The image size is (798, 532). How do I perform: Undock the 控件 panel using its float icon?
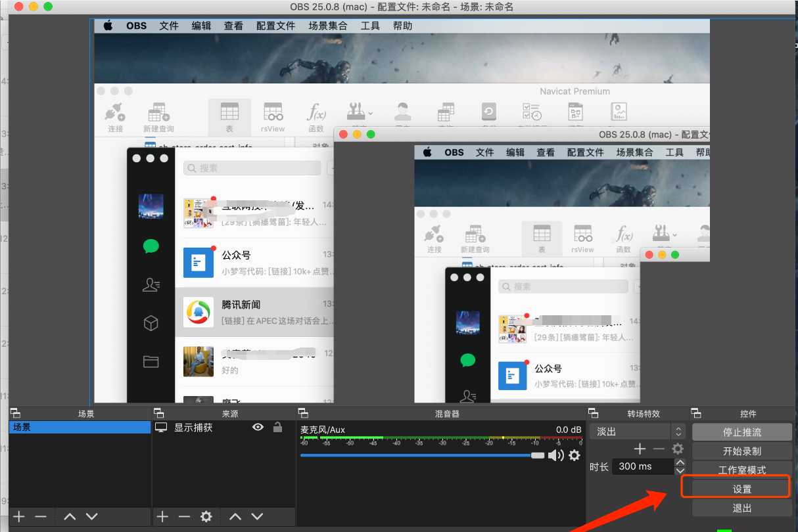697,413
